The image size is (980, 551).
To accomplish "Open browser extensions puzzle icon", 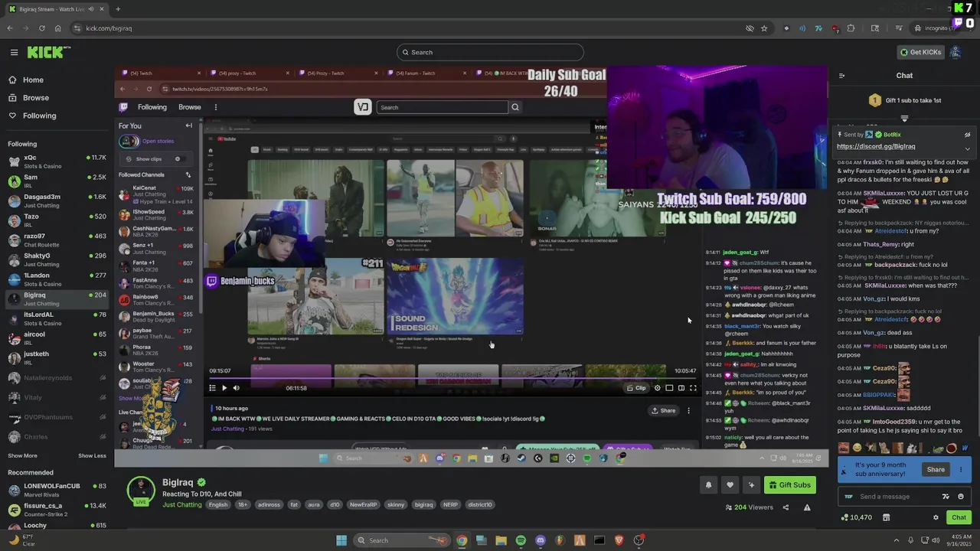I will [x=851, y=28].
